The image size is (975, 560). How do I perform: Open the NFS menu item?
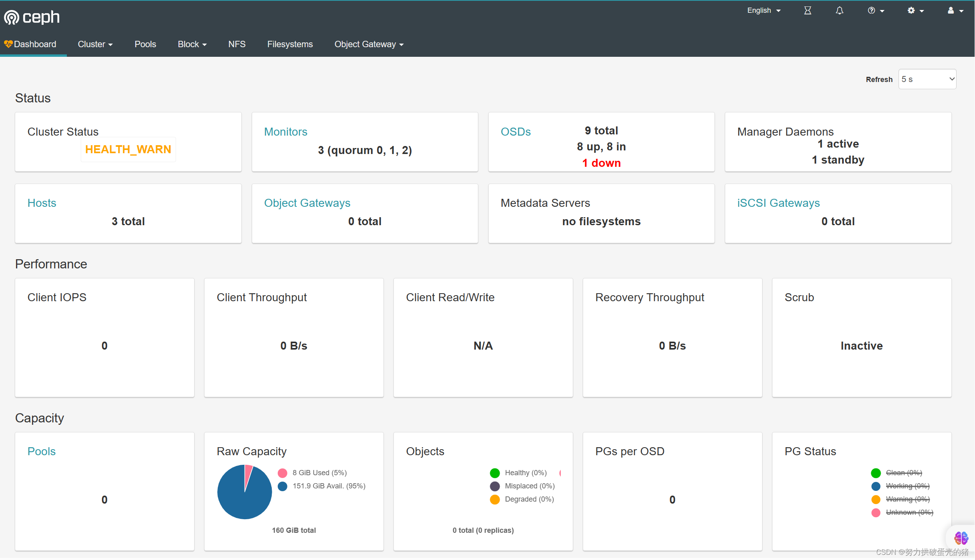pos(237,44)
